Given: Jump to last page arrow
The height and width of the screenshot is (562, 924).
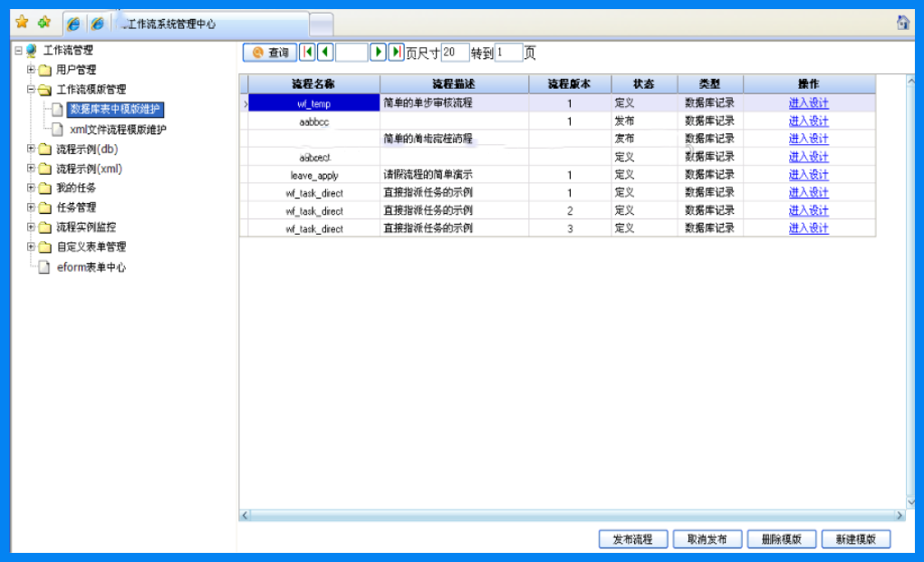Looking at the screenshot, I should tap(396, 53).
